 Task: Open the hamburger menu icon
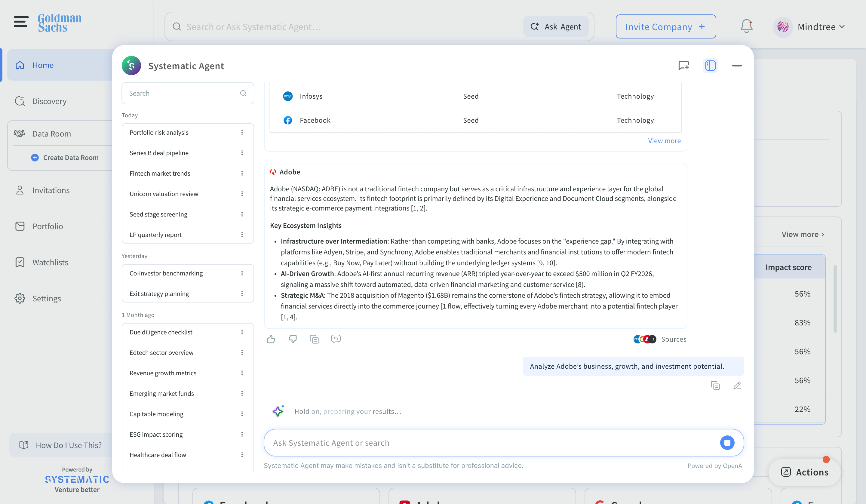click(x=21, y=22)
